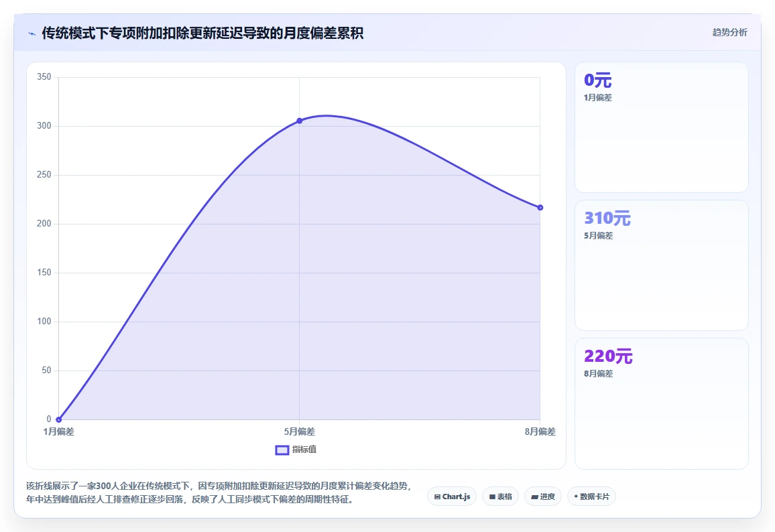The width and height of the screenshot is (775, 532).
Task: Click the 指标值 legend label
Action: [304, 450]
